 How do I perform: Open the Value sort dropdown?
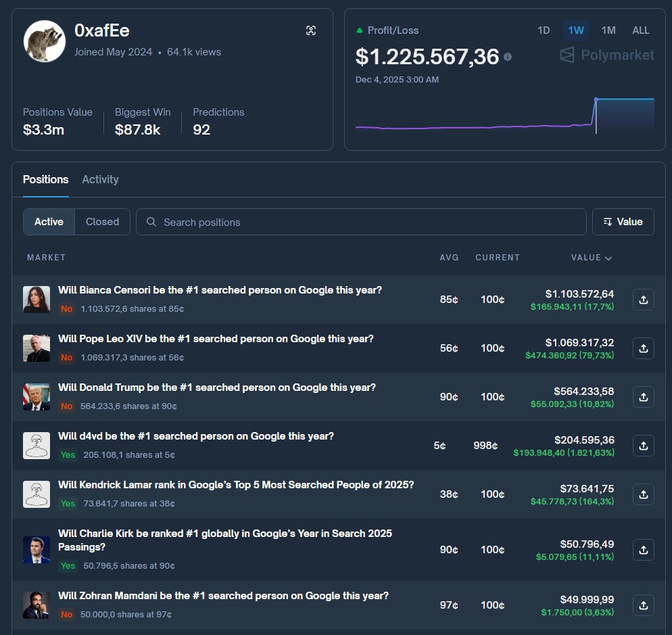[x=623, y=222]
